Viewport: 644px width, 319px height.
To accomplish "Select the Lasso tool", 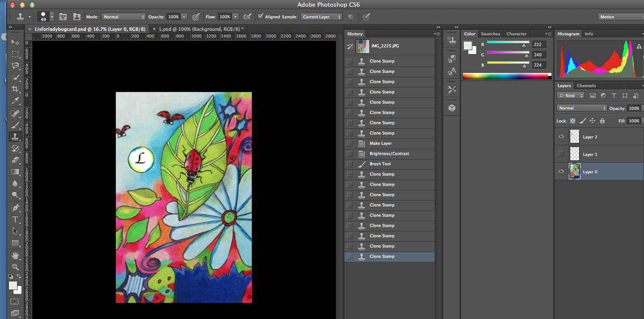I will (x=15, y=66).
